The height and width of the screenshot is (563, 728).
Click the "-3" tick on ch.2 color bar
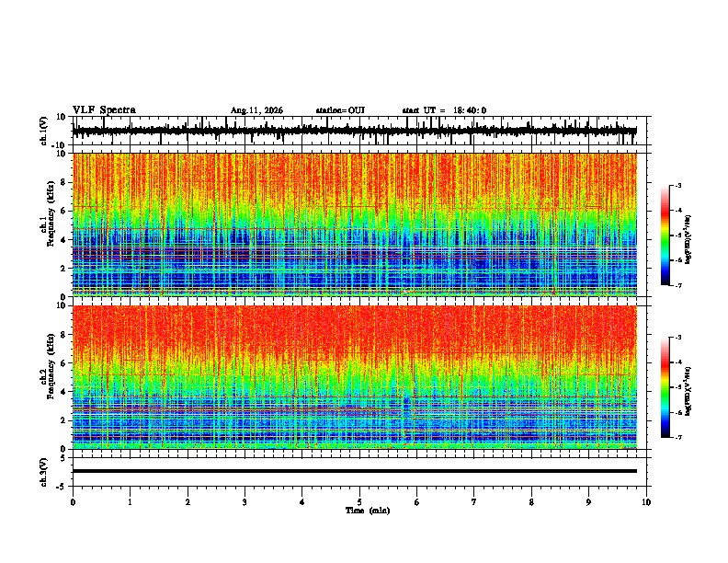point(678,338)
